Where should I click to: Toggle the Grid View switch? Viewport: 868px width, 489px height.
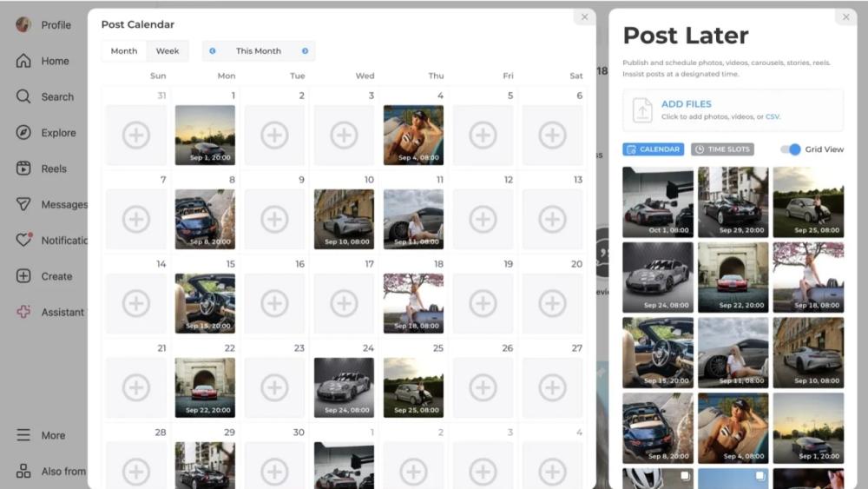pyautogui.click(x=791, y=149)
